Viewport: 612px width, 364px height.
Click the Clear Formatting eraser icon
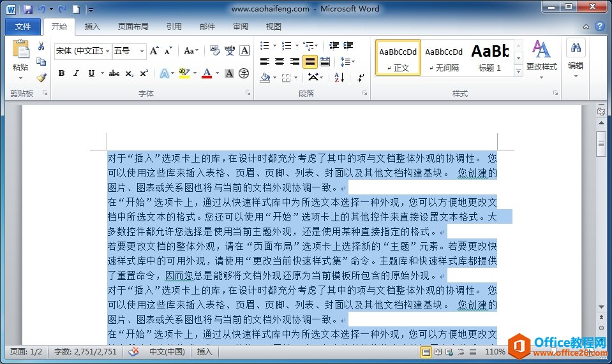pyautogui.click(x=214, y=50)
